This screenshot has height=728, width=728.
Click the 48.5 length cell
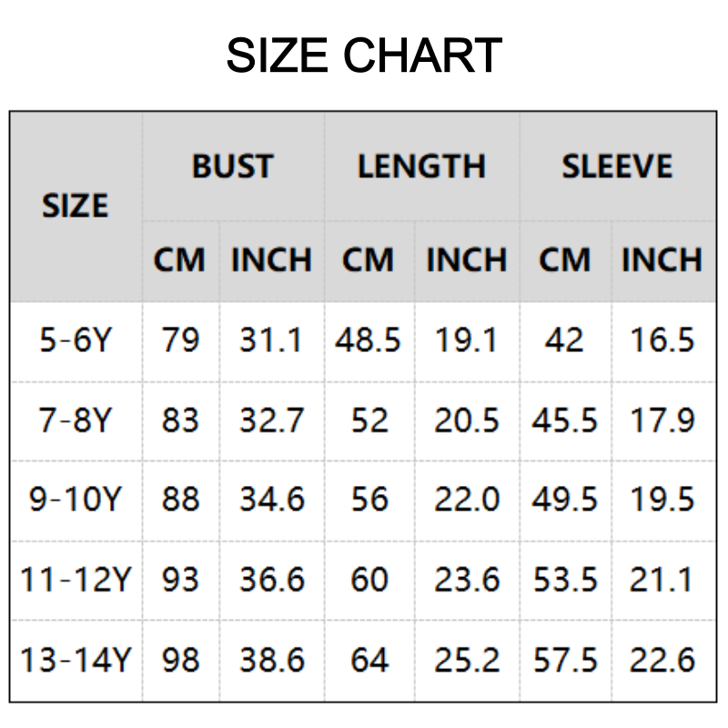click(369, 340)
